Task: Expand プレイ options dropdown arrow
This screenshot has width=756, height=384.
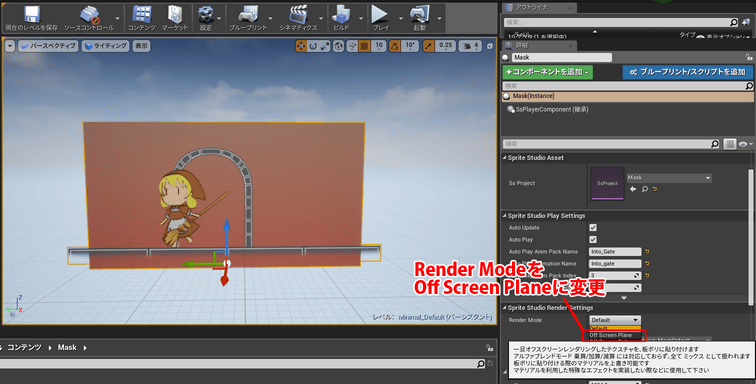Action: click(400, 19)
